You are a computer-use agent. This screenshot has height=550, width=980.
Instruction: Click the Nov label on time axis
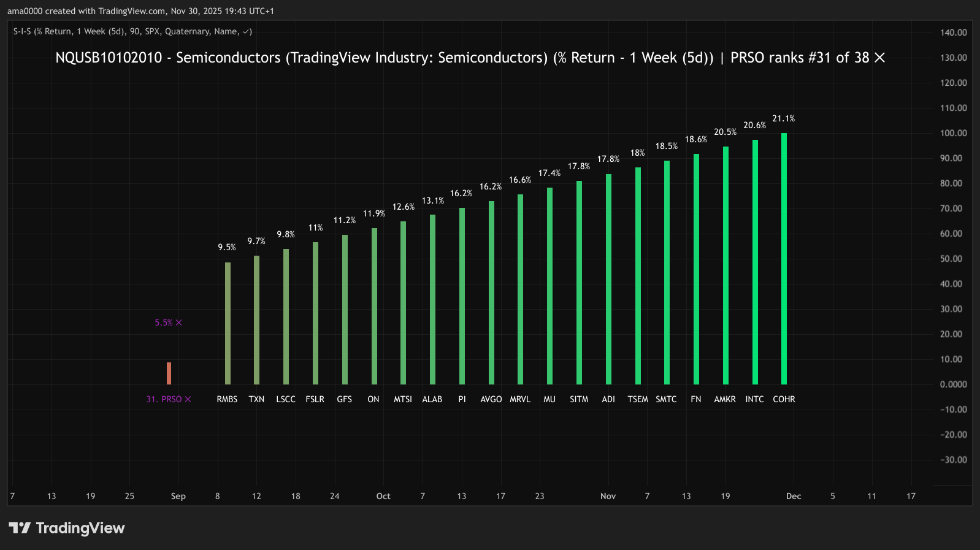(x=608, y=496)
